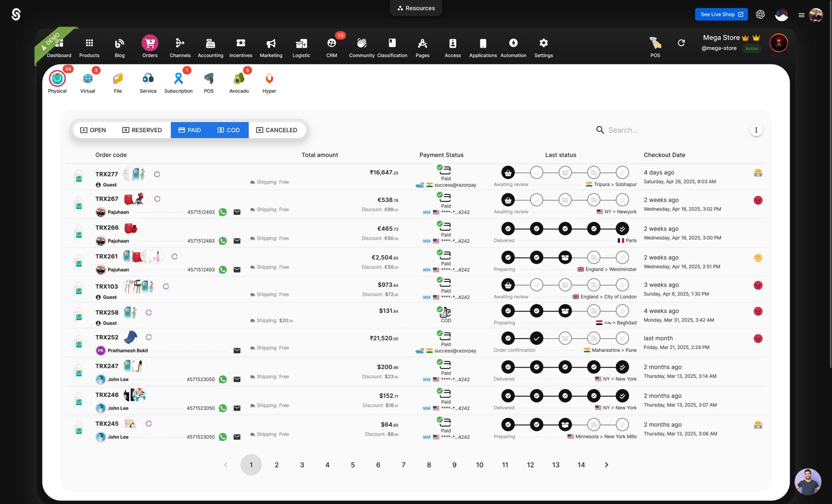This screenshot has width=832, height=504.
Task: Go to Accounting module
Action: (210, 47)
